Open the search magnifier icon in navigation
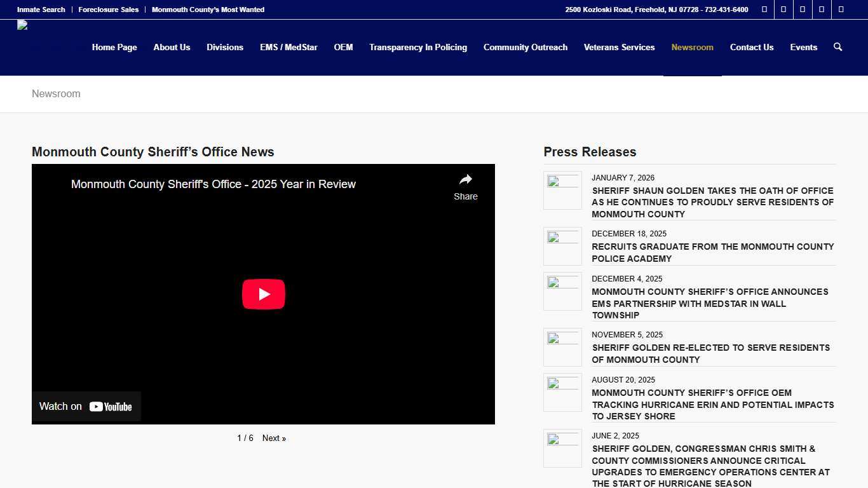This screenshot has height=488, width=868. click(837, 47)
